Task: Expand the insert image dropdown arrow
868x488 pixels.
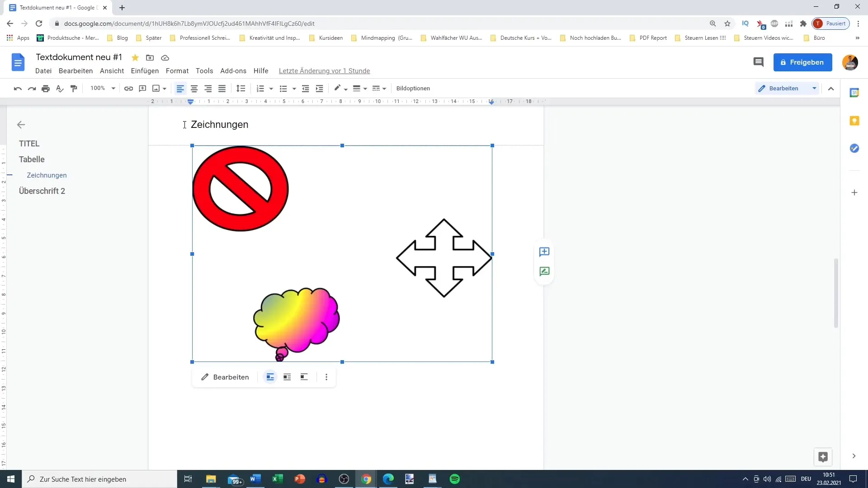Action: click(x=165, y=89)
